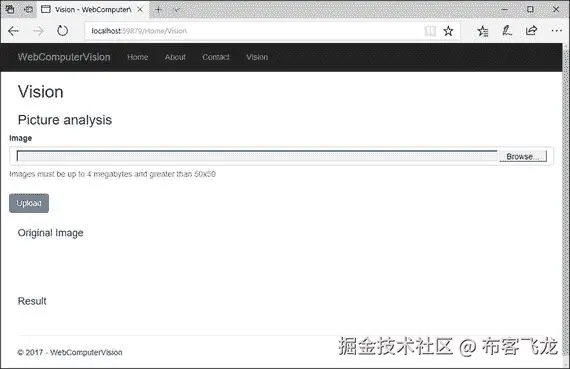
Task: Open web note pen tool
Action: tap(507, 31)
